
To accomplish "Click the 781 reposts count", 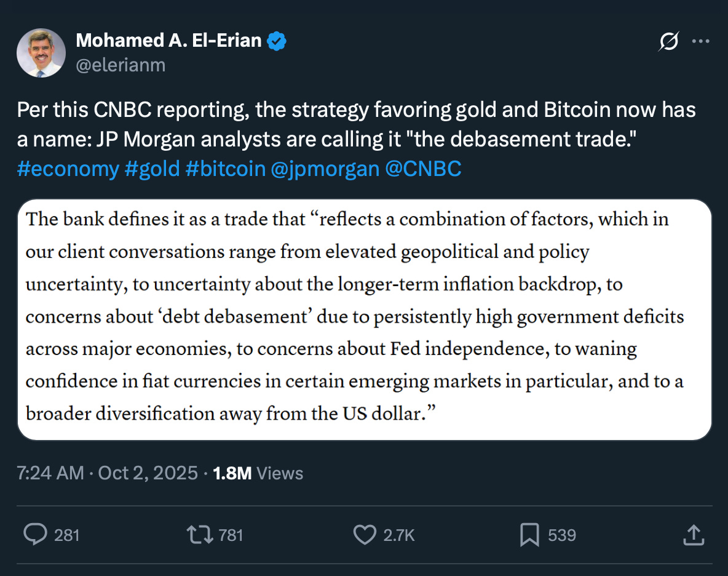I will 231,535.
